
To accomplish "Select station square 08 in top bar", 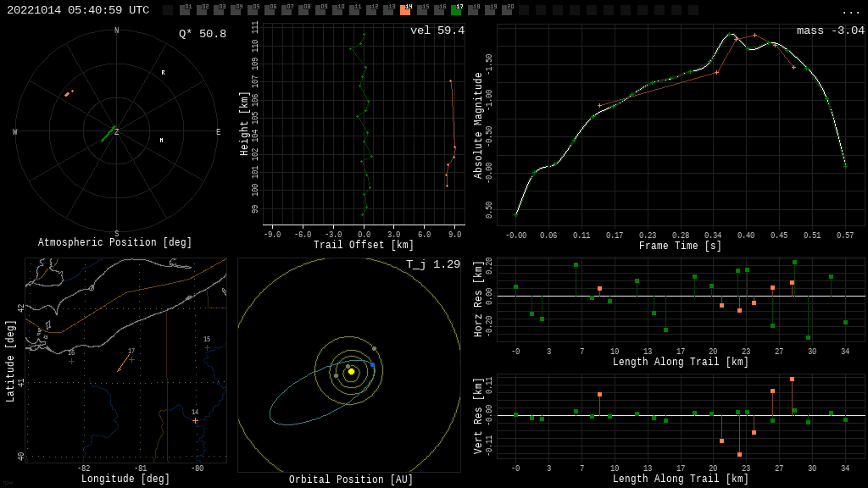I will (x=303, y=10).
